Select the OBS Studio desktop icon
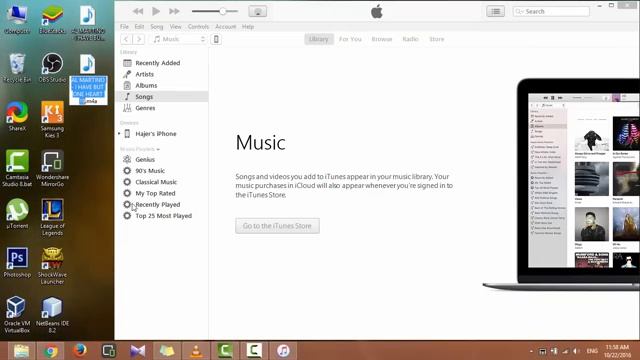640x360 pixels. pyautogui.click(x=52, y=68)
